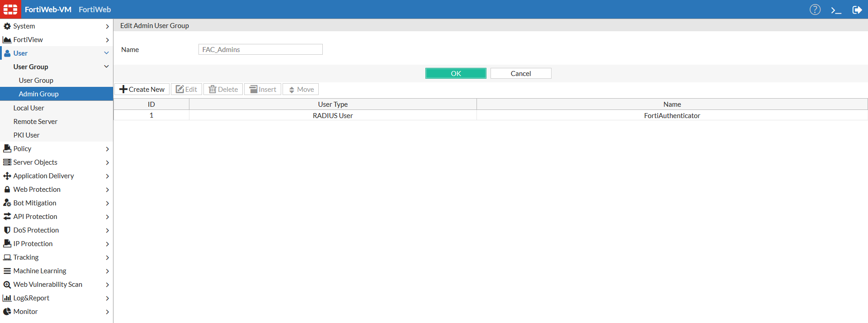This screenshot has width=868, height=323.
Task: Click the Server Objects icon
Action: tap(7, 162)
